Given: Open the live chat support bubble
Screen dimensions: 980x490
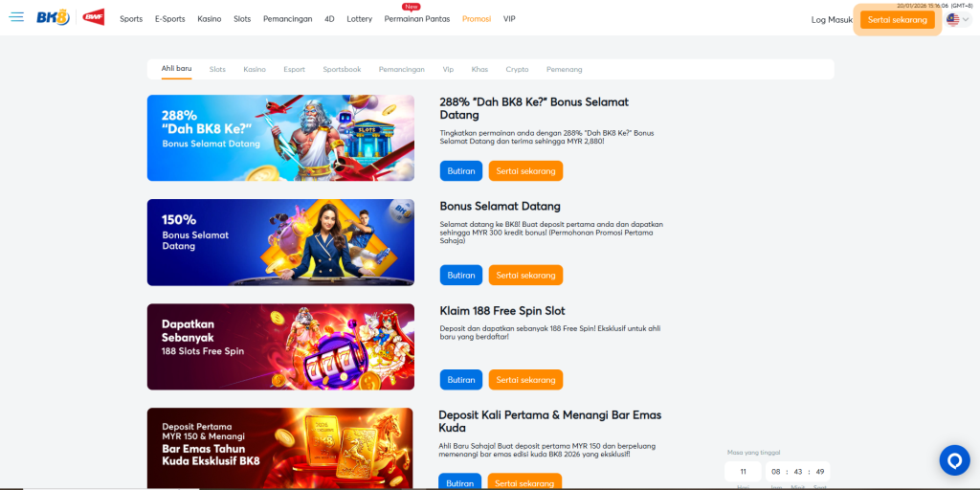Looking at the screenshot, I should [x=954, y=460].
